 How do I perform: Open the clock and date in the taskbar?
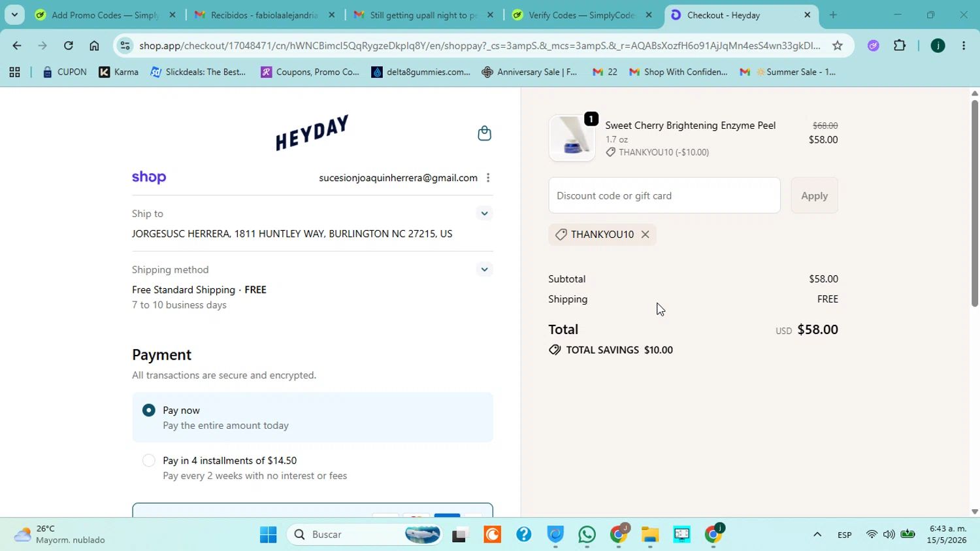[x=947, y=535]
